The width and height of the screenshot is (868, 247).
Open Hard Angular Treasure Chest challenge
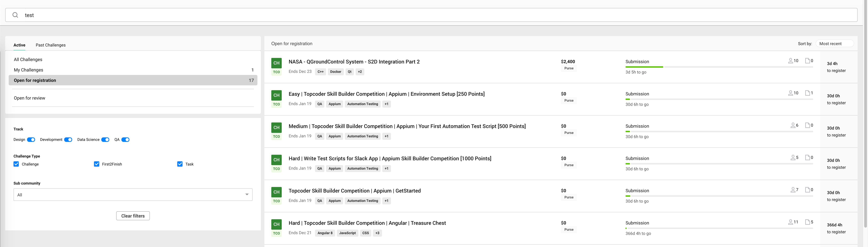coord(367,223)
